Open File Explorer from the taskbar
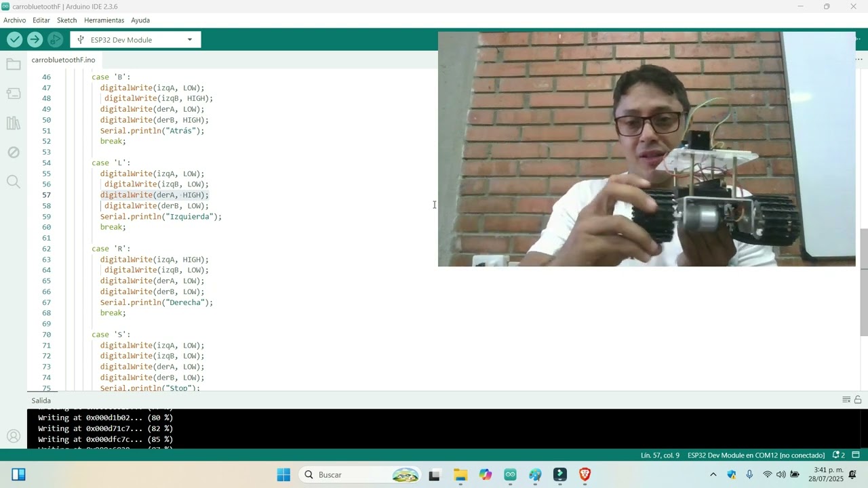This screenshot has width=868, height=488. coord(460,474)
